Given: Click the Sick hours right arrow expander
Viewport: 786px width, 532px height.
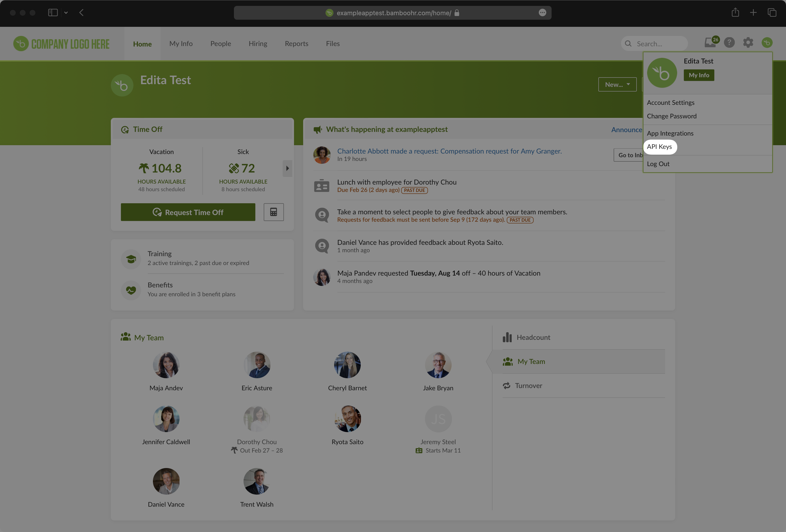Looking at the screenshot, I should click(288, 168).
